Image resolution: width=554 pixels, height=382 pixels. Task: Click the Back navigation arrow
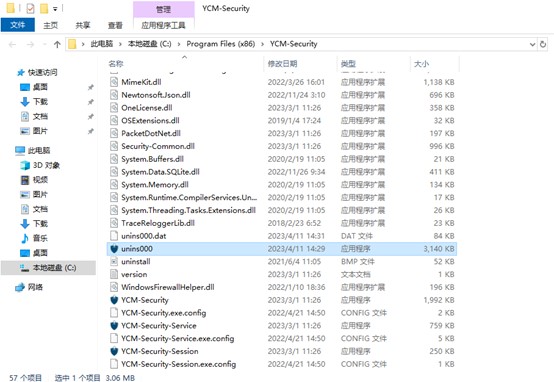[x=12, y=44]
